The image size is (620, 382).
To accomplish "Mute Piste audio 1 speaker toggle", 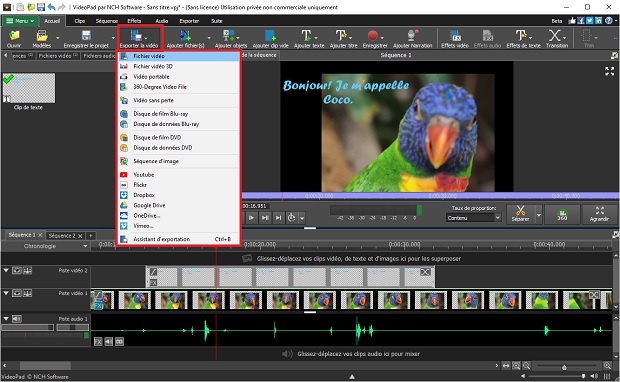I will click(17, 319).
